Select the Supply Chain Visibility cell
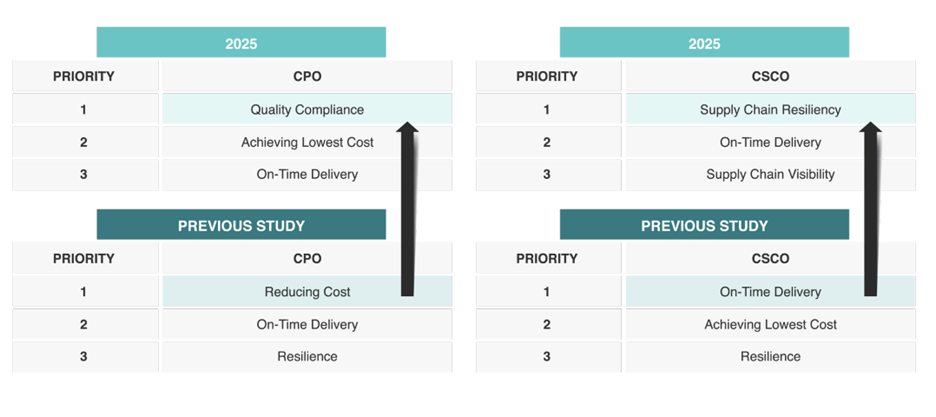936x417 pixels. point(770,174)
